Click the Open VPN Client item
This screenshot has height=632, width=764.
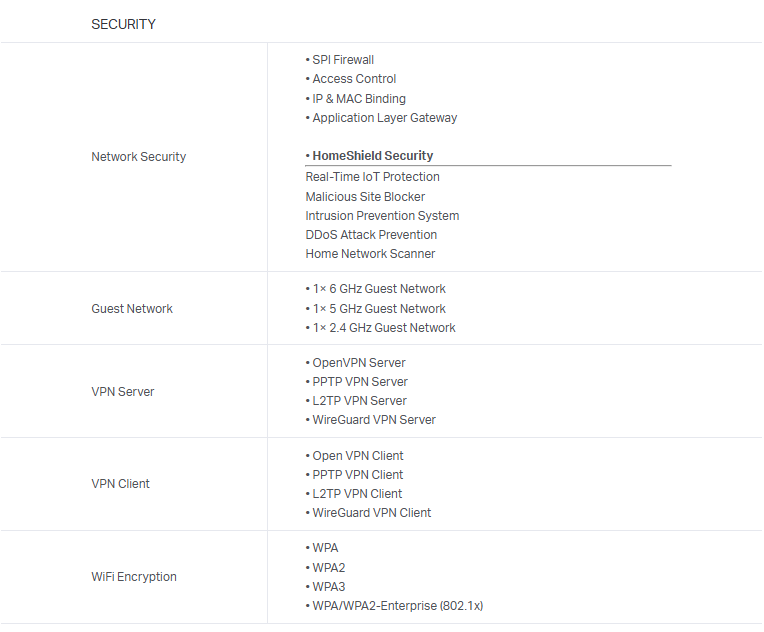point(357,456)
